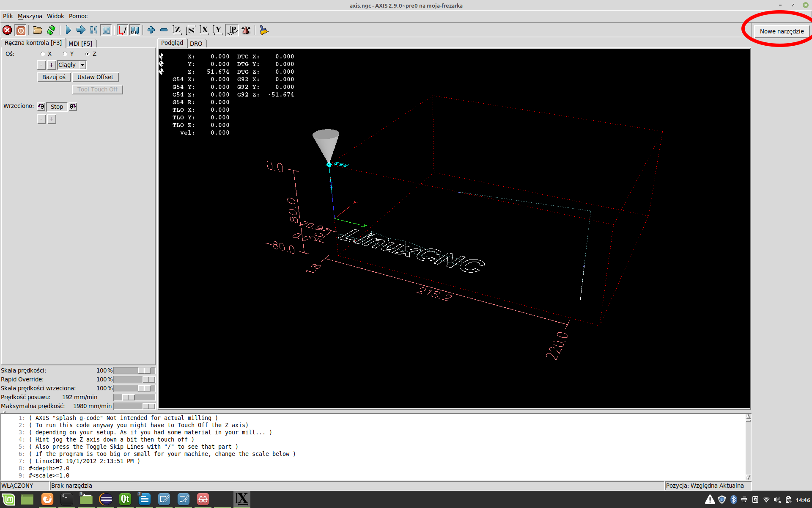This screenshot has height=508, width=812.
Task: Select the X axis radio button
Action: coord(43,54)
